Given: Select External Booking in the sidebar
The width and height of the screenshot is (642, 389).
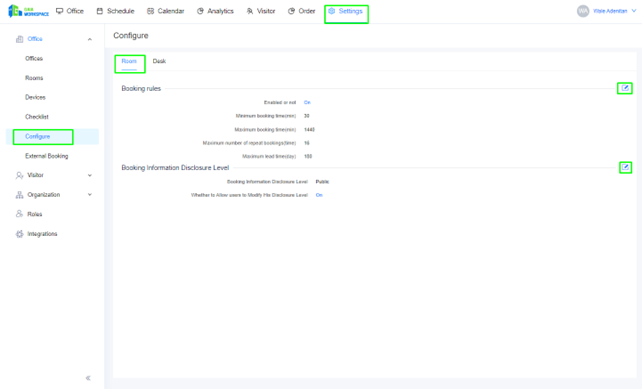Looking at the screenshot, I should (x=47, y=156).
